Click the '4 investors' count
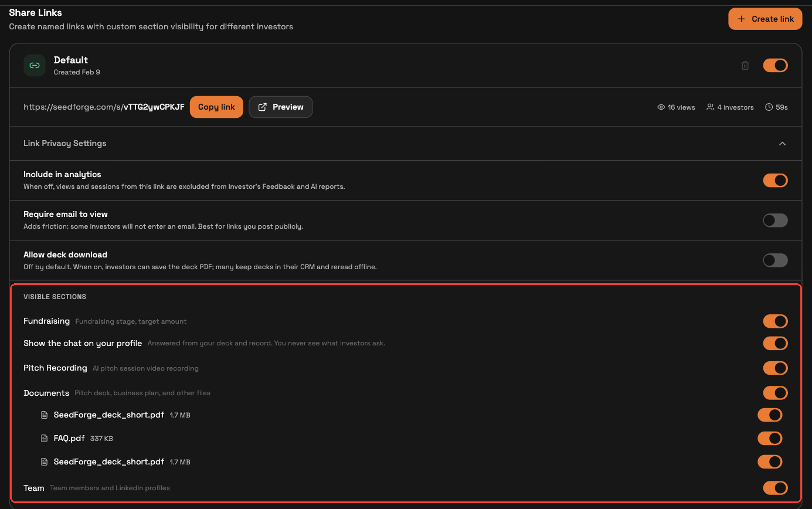Screen dimensions: 812x509 coord(735,107)
